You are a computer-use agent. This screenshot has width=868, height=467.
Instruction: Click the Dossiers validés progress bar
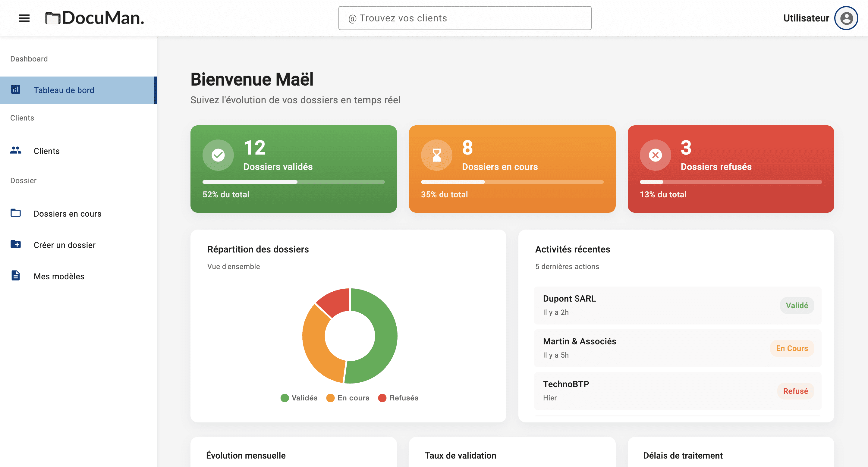click(293, 182)
